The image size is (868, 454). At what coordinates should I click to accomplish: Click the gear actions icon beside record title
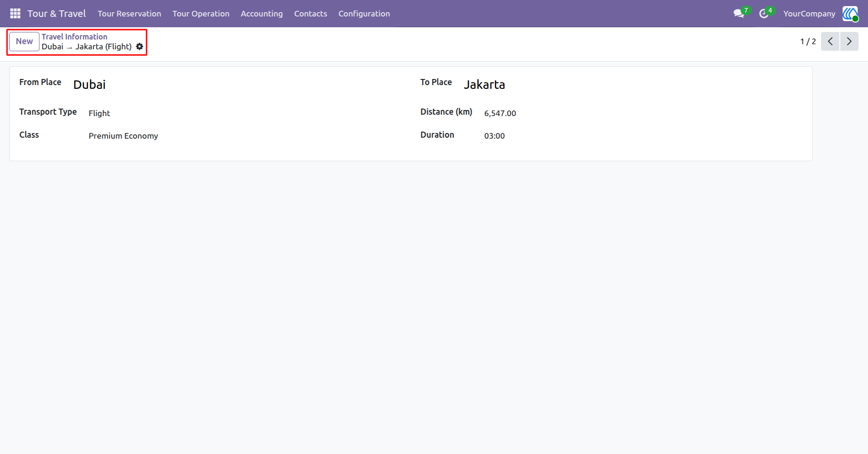click(139, 47)
